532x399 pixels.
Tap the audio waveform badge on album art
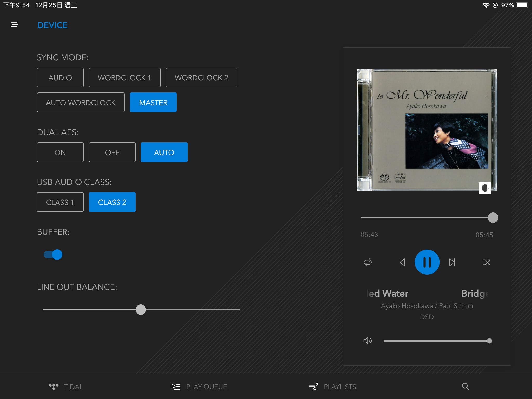click(x=485, y=188)
